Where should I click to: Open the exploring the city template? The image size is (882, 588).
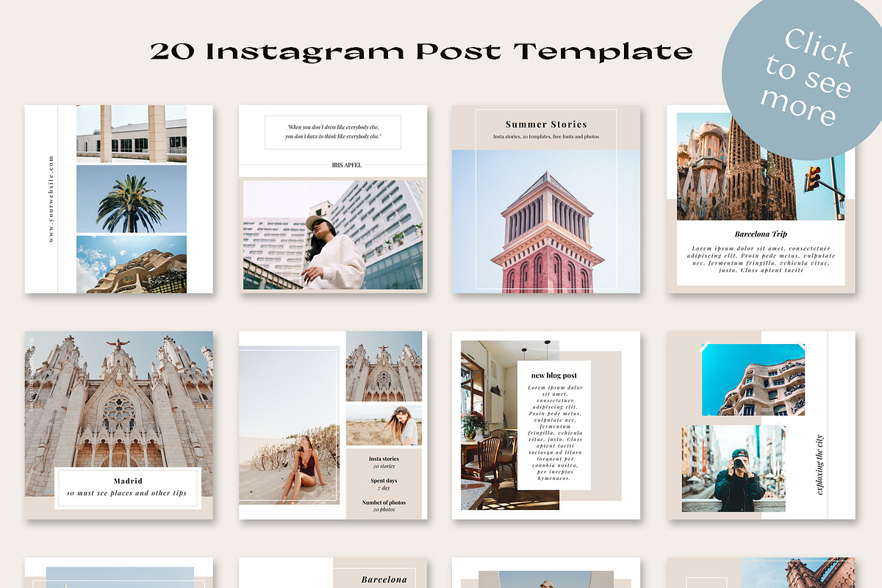point(761,425)
